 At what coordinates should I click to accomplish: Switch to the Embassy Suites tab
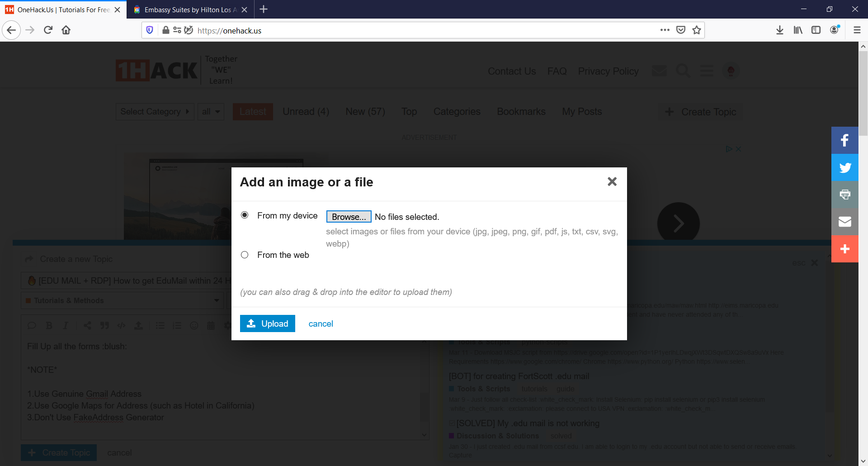pos(188,10)
